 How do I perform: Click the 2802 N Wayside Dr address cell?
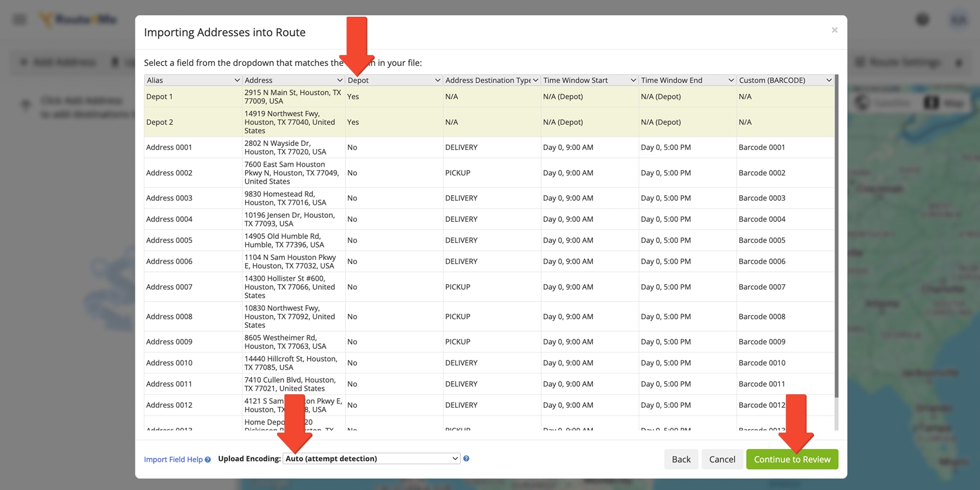tap(293, 147)
